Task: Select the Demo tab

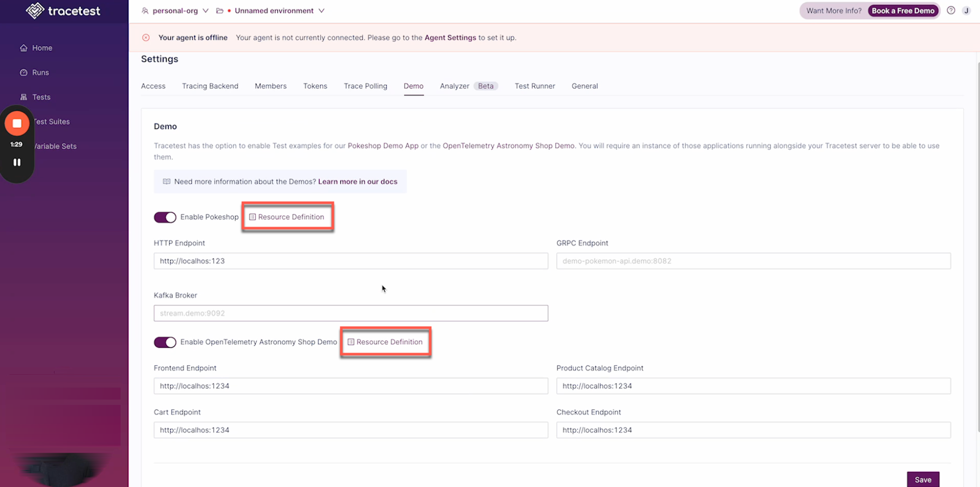Action: coord(413,86)
